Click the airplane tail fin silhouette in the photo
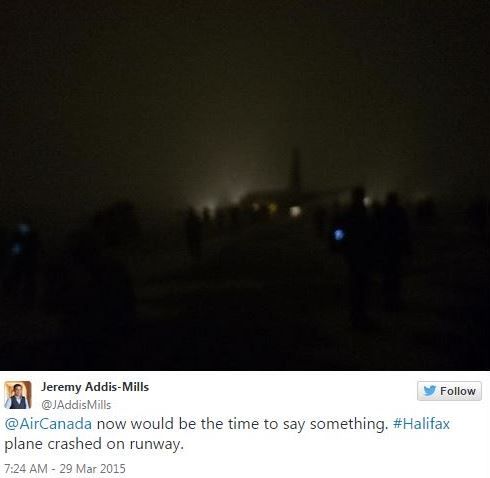 tap(295, 172)
